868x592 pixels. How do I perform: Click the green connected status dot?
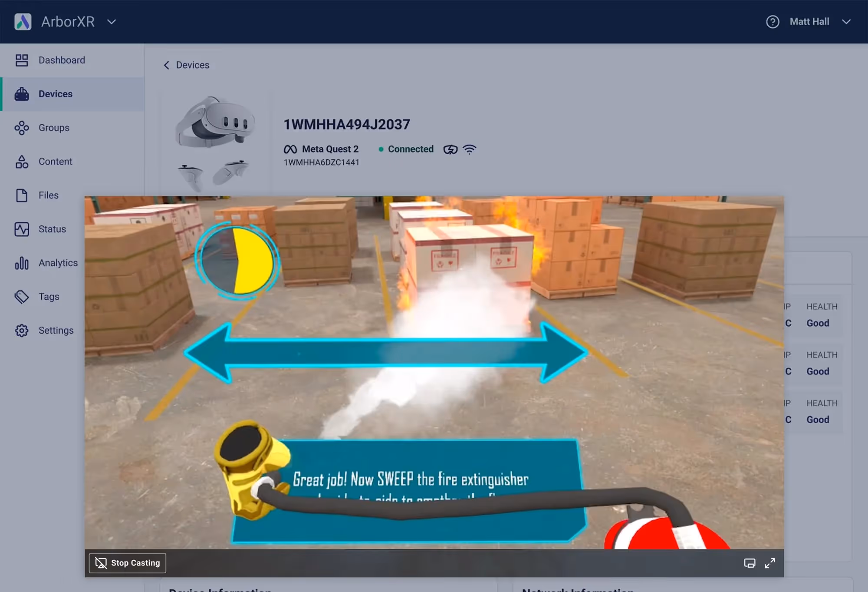pos(381,149)
